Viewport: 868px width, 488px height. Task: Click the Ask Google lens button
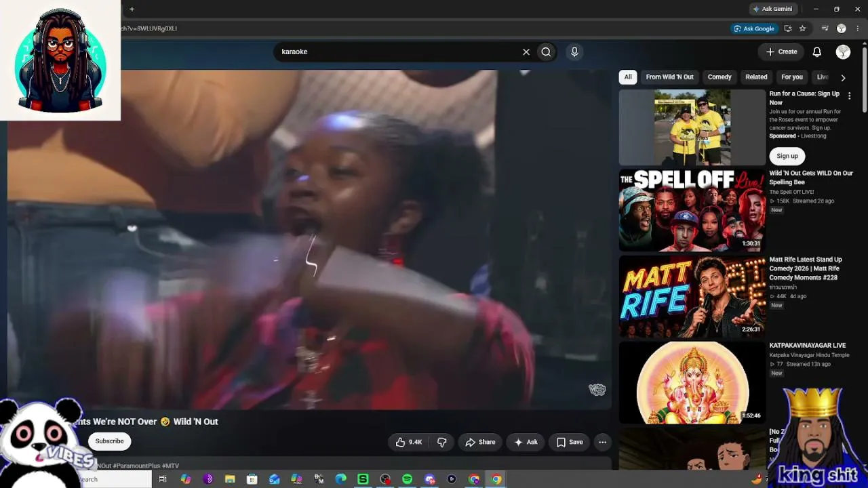pyautogui.click(x=753, y=28)
